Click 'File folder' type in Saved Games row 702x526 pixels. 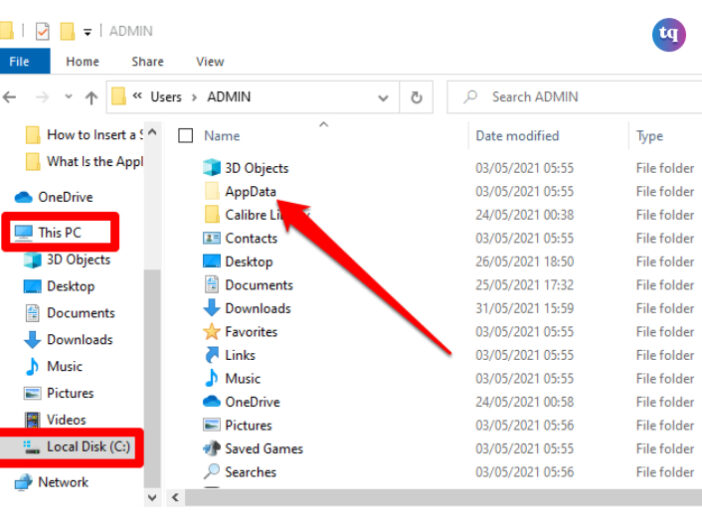pyautogui.click(x=664, y=448)
